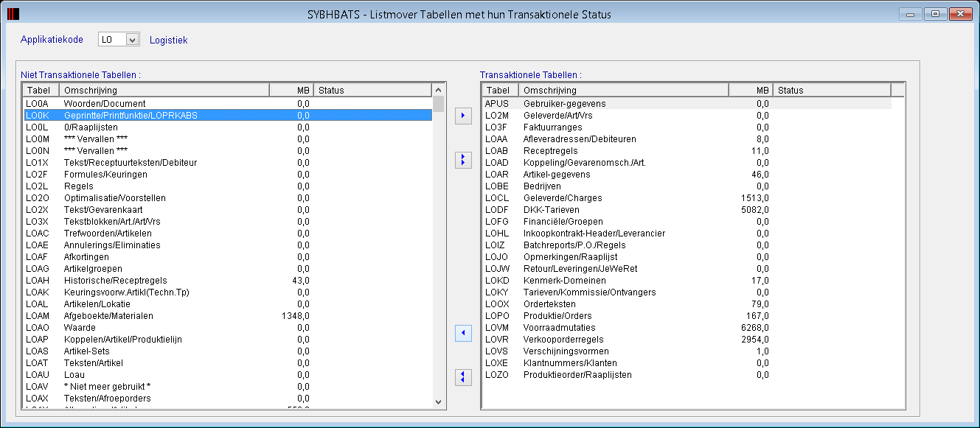Sort left list by Omschrijving header
The height and width of the screenshot is (428, 980).
(x=164, y=90)
